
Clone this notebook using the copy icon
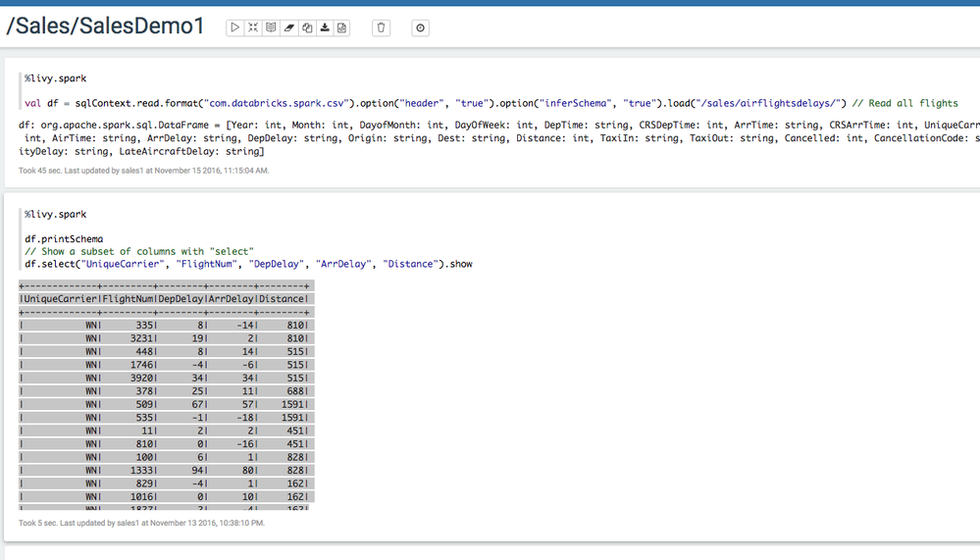pos(307,28)
